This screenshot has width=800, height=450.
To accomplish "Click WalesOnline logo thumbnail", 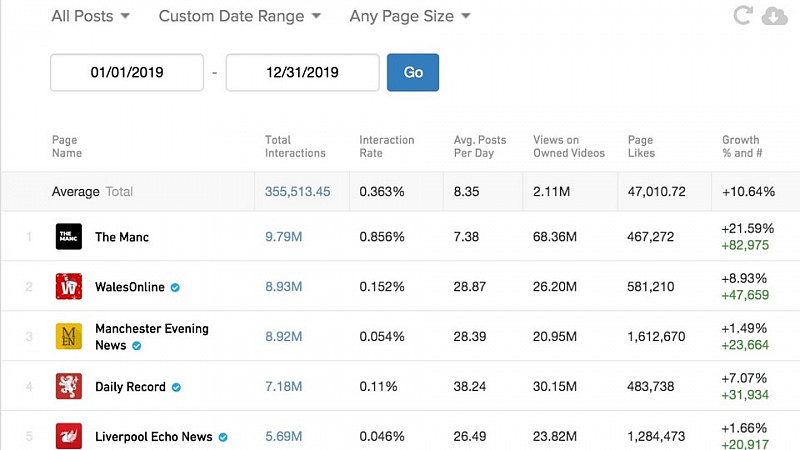I will coord(68,286).
